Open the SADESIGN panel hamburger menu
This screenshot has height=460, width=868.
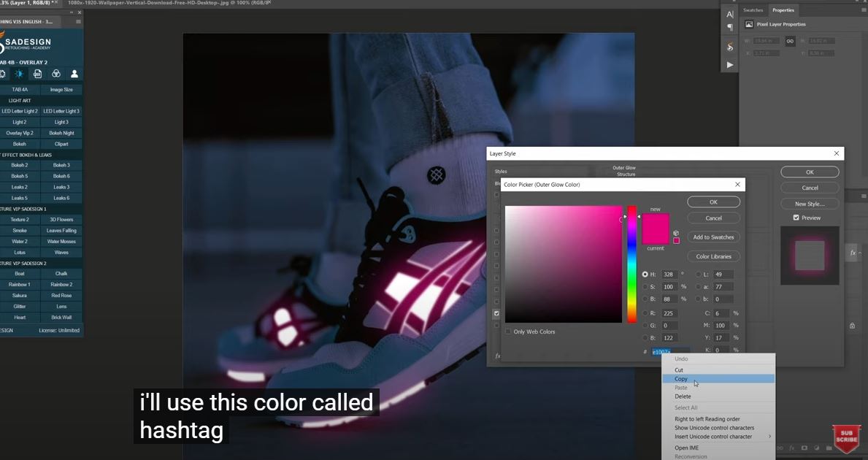click(x=78, y=22)
